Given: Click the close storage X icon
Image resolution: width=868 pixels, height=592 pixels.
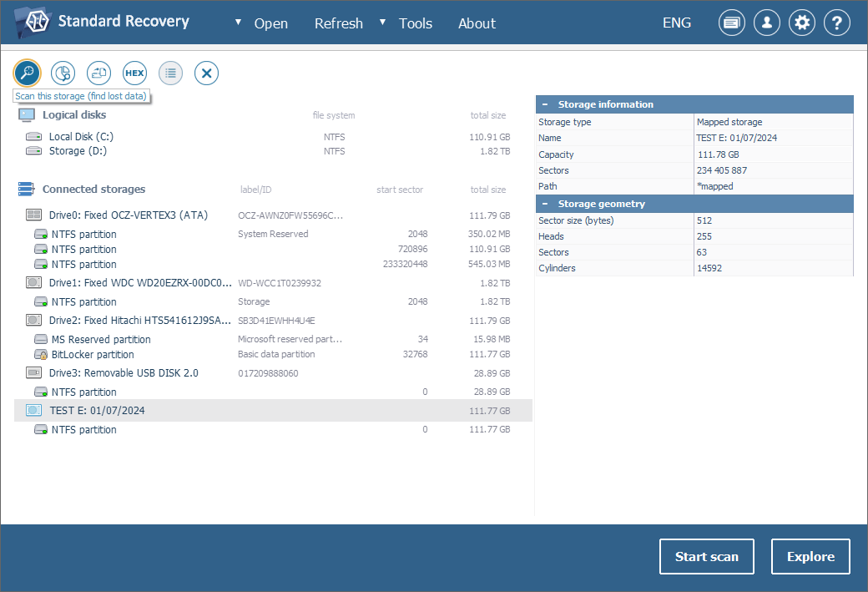Looking at the screenshot, I should [x=206, y=73].
